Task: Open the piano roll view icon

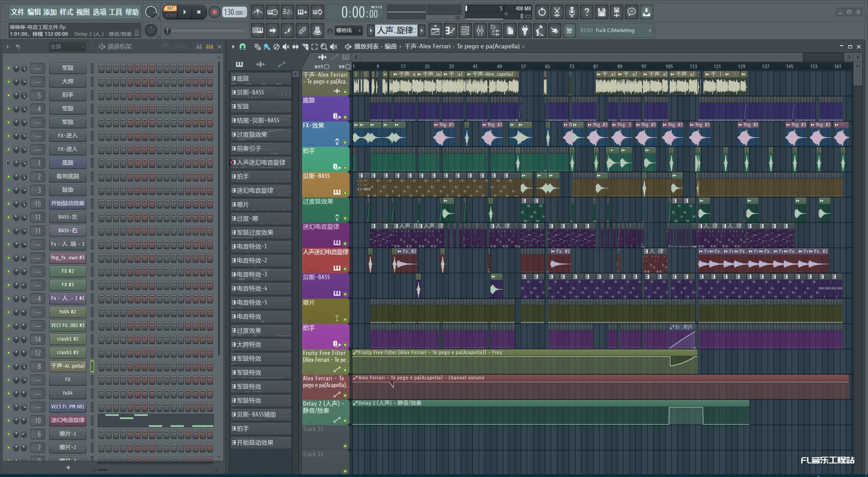Action: point(450,31)
